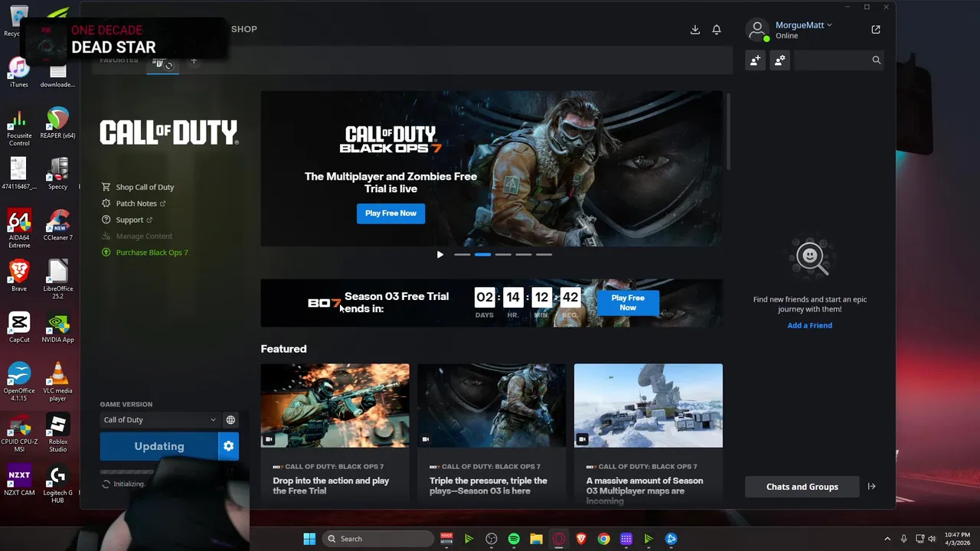The image size is (980, 551).
Task: Open the taskbar clock showing 10:47 PM
Action: pyautogui.click(x=957, y=539)
